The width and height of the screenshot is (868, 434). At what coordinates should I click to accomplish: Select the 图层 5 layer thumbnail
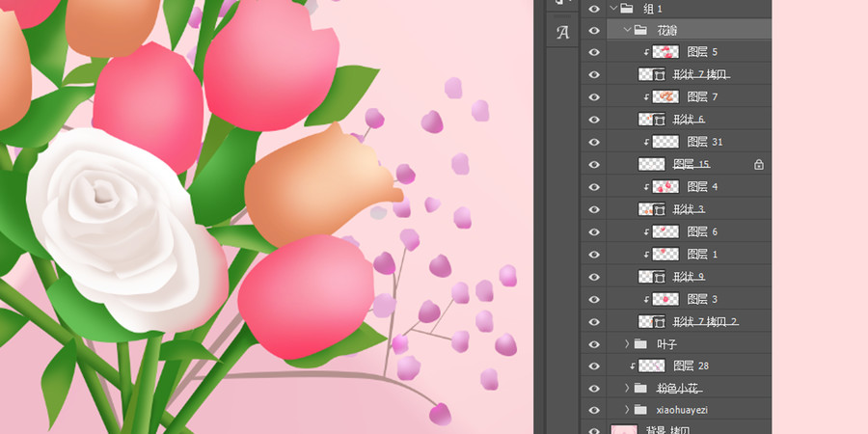pyautogui.click(x=665, y=52)
